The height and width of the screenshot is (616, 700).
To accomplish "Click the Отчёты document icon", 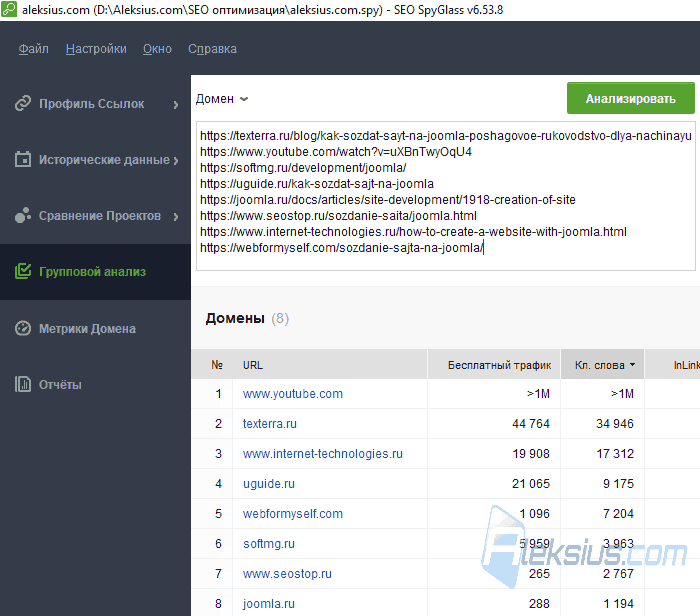I will [x=23, y=384].
